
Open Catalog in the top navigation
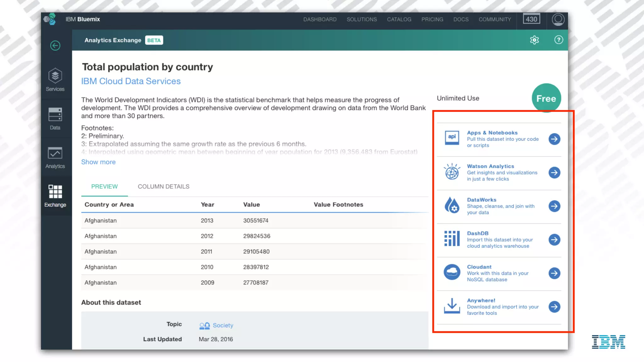(399, 19)
